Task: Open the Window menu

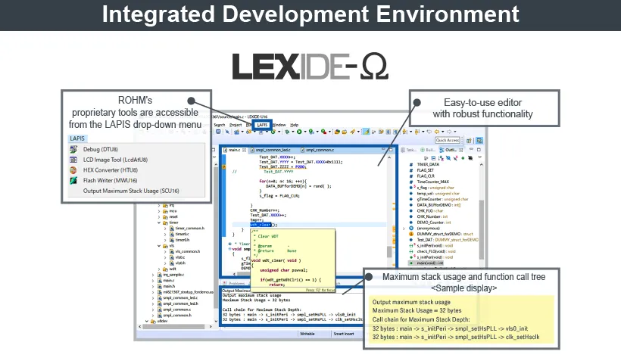Action: [x=279, y=125]
